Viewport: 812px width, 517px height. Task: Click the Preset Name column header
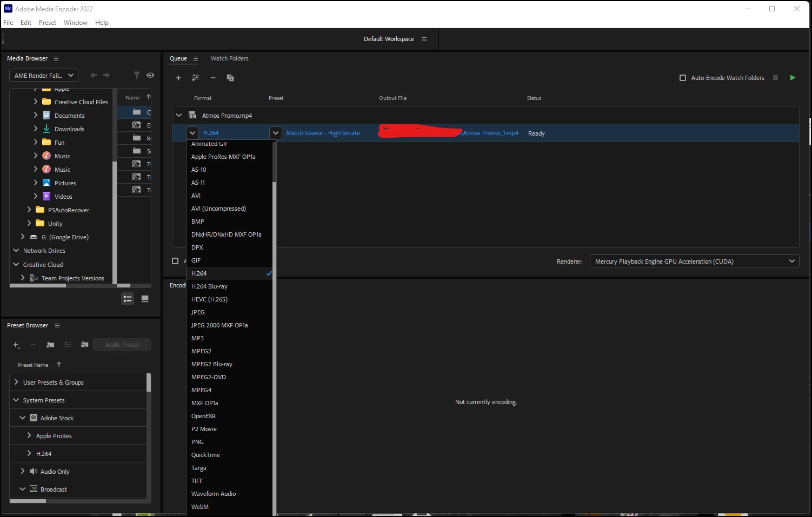[x=33, y=365]
